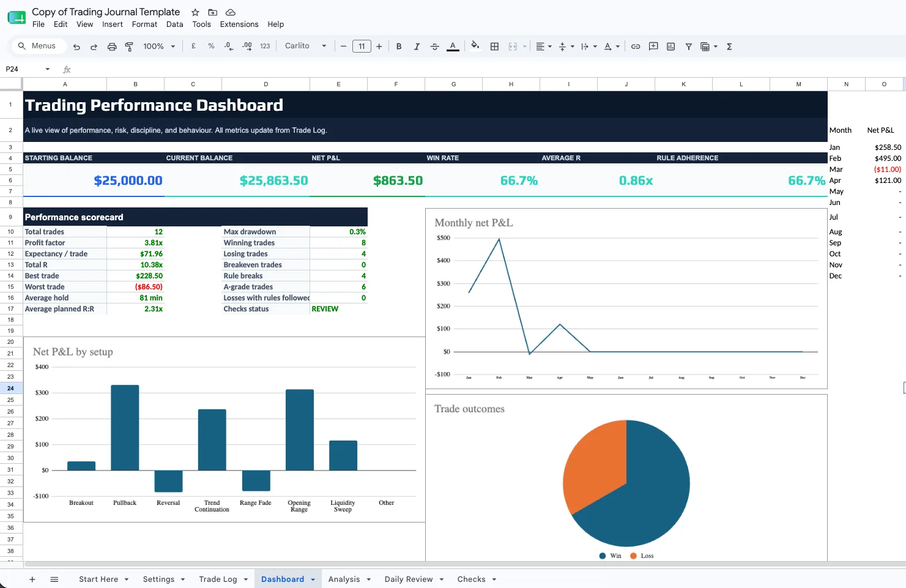Viewport: 906px width, 588px height.
Task: Format as currency with the £ icon
Action: point(194,47)
